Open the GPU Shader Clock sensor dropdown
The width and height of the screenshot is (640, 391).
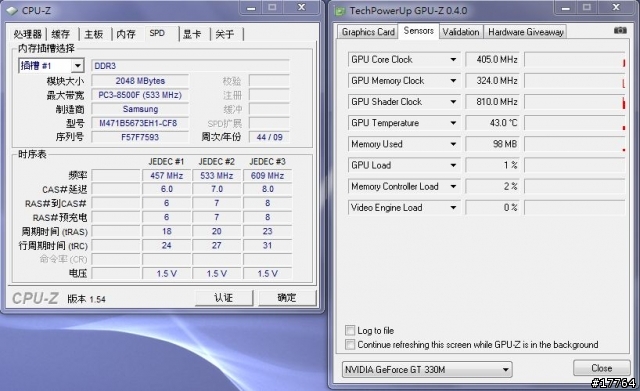tap(453, 102)
